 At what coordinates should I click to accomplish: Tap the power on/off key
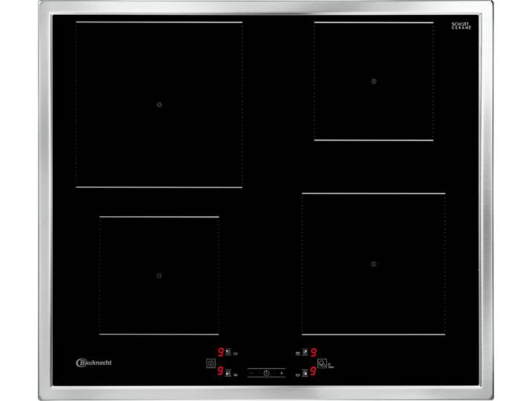(x=211, y=363)
